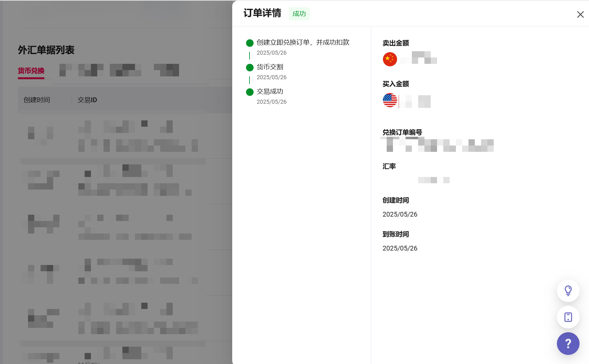Select the date value below 创建时间 in details
The image size is (589, 364).
click(400, 214)
